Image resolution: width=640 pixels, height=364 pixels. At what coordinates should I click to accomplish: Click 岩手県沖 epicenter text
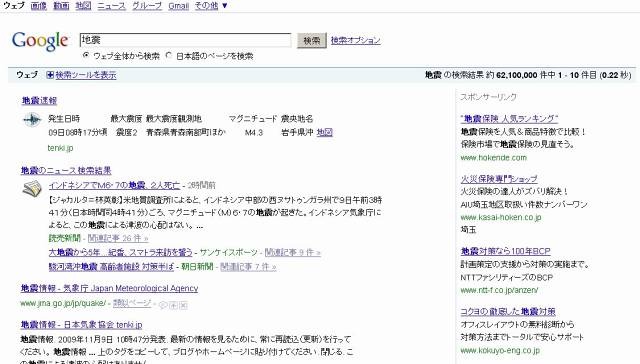(x=297, y=132)
